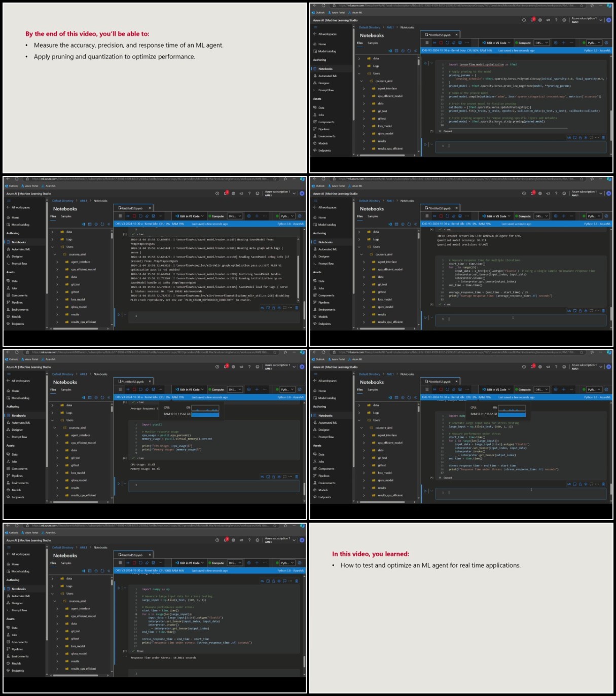Open Designer in psutil frame sidebar
Image resolution: width=616 pixels, height=696 pixels.
point(17,430)
